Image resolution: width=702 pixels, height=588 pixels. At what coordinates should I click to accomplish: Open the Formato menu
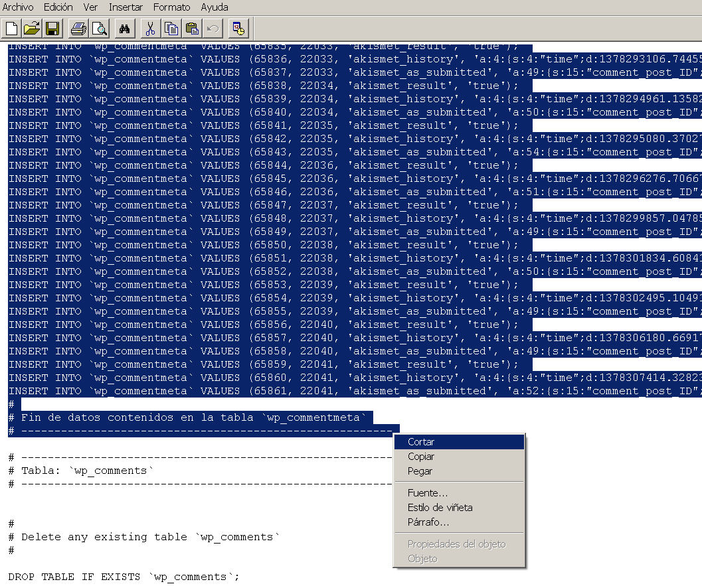point(171,7)
